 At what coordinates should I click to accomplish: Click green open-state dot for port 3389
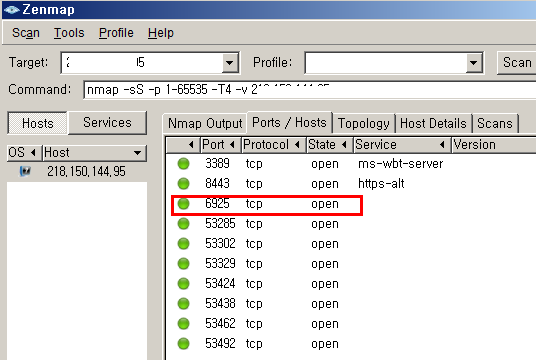click(184, 164)
